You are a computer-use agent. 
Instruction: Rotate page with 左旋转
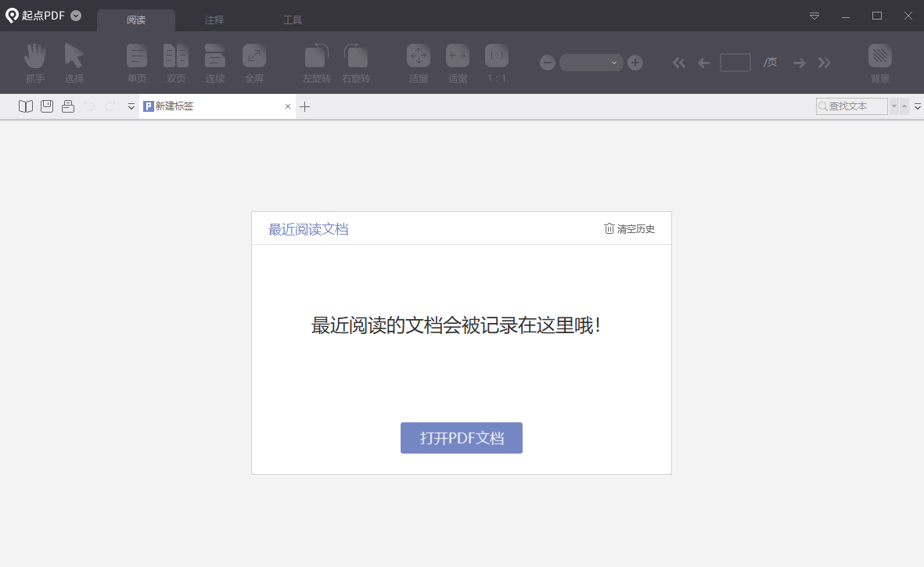[317, 63]
